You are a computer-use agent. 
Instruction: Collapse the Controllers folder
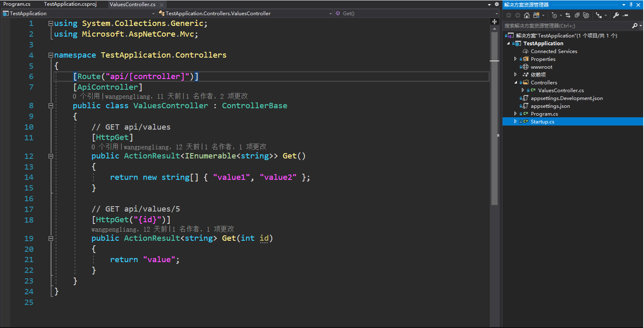pos(516,82)
